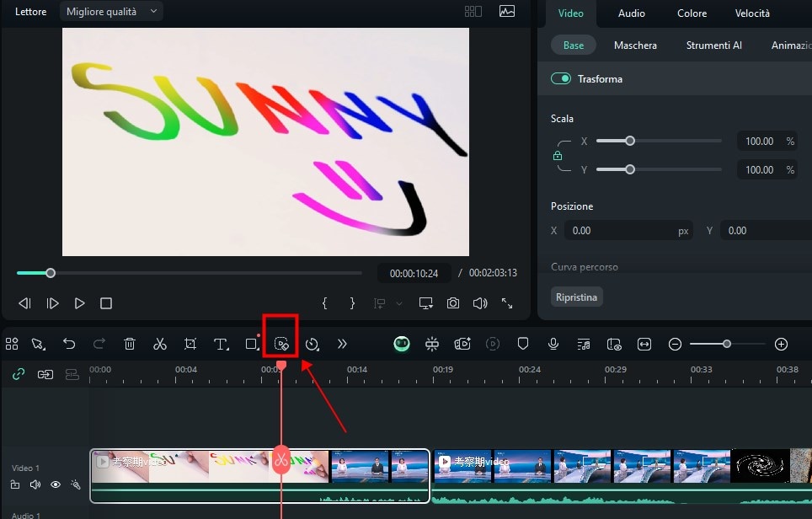Stop playback with the square button

[106, 303]
